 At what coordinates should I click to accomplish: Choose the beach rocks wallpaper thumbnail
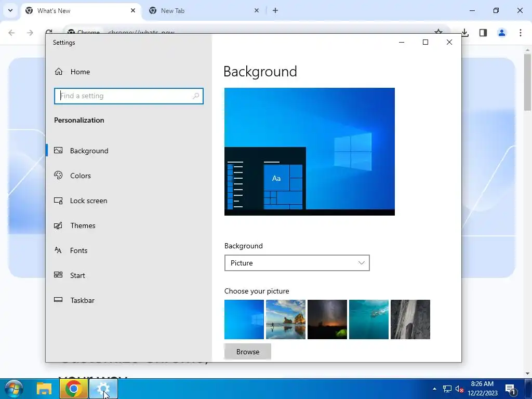[x=286, y=320]
